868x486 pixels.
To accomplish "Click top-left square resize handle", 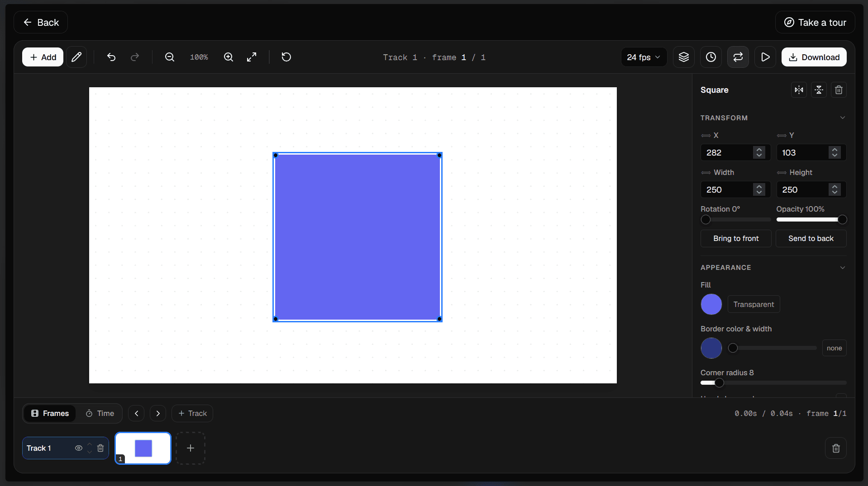I will [276, 155].
